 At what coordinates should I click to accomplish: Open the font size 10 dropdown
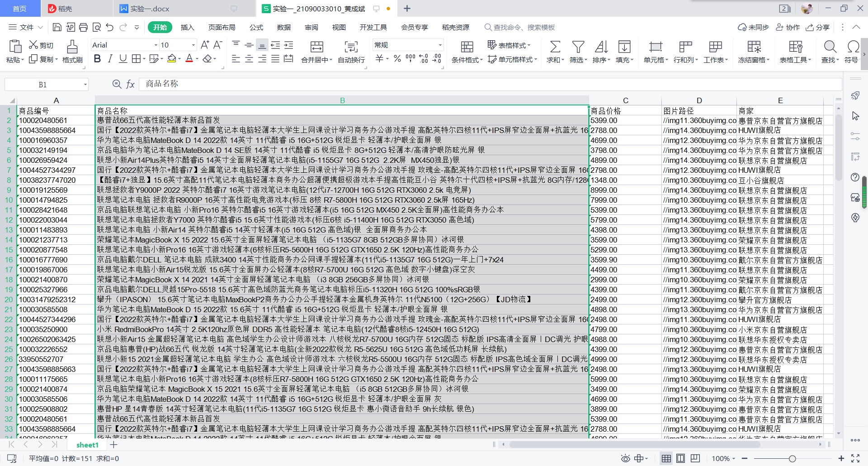click(x=193, y=45)
